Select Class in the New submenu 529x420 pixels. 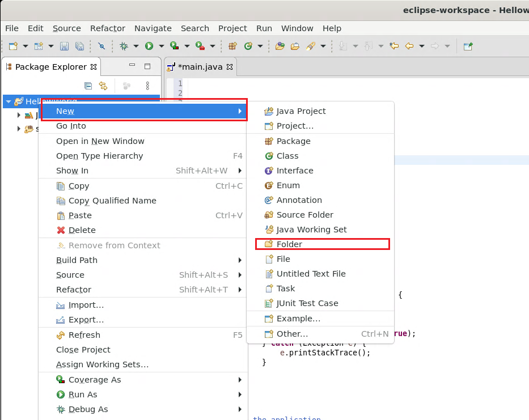pos(320,156)
